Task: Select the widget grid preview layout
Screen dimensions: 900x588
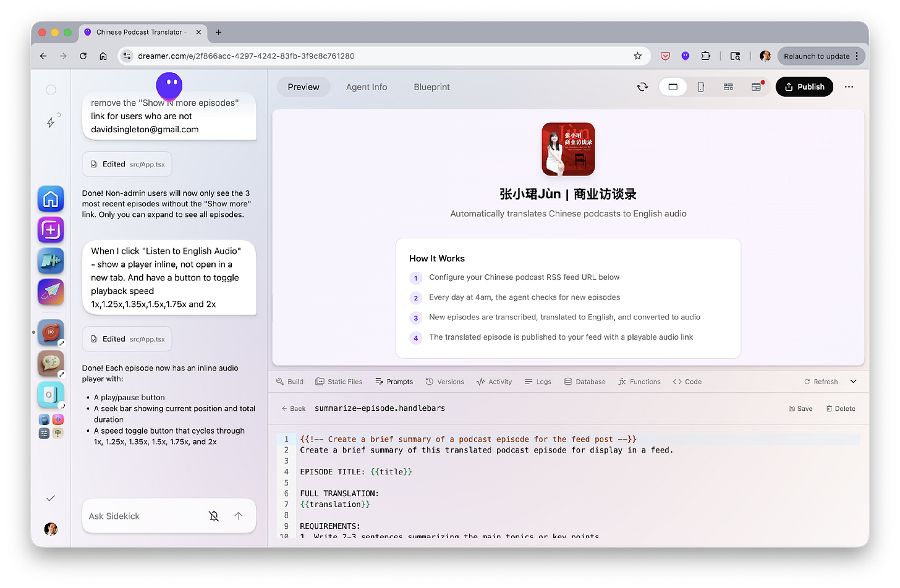Action: click(728, 87)
